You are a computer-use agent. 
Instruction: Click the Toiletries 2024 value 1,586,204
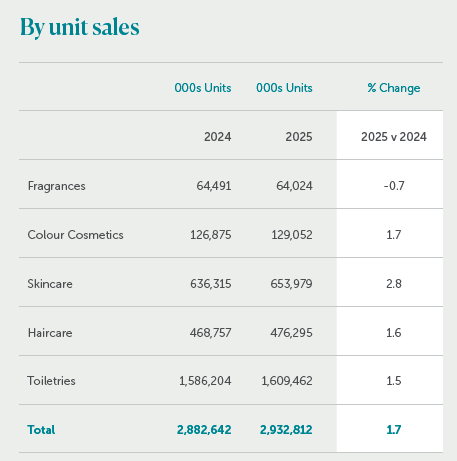(x=205, y=381)
